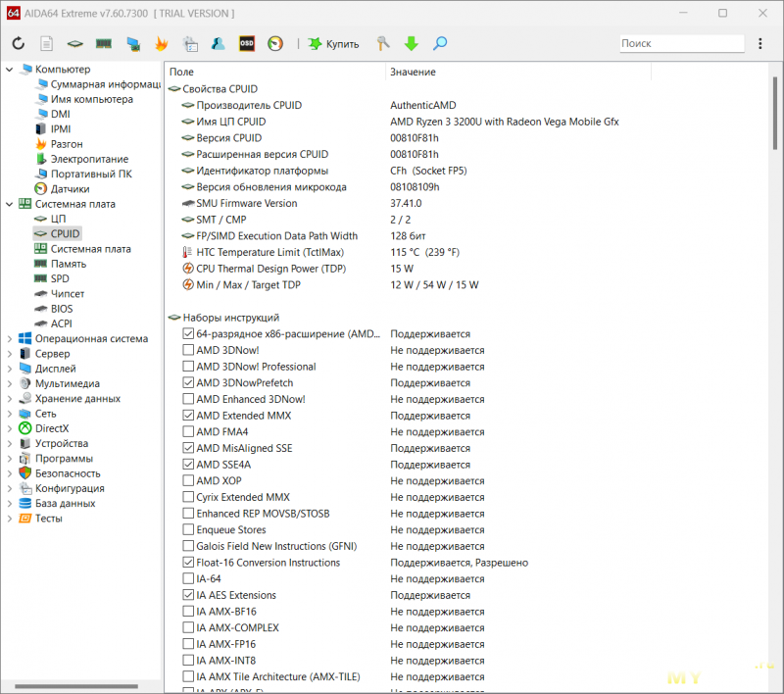Click the CPU chip toolbar icon
Viewport: 784px width, 694px height.
(75, 43)
